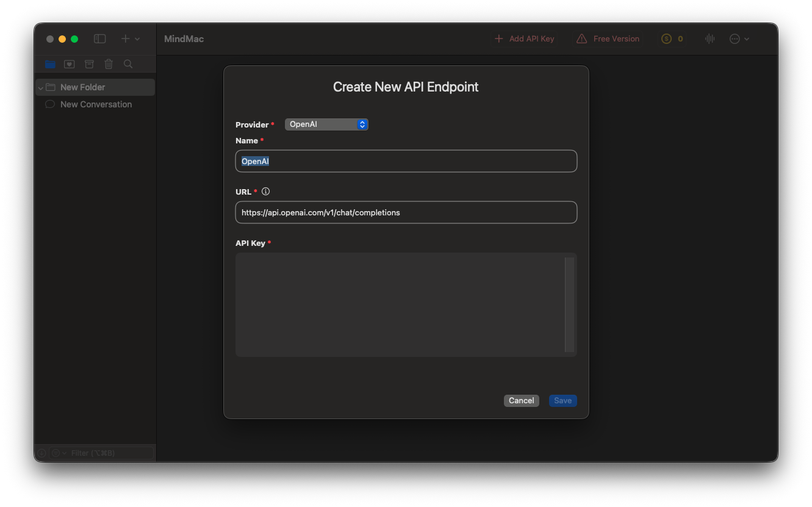Collapse the New Folder chevron
This screenshot has height=507, width=812.
(40, 88)
